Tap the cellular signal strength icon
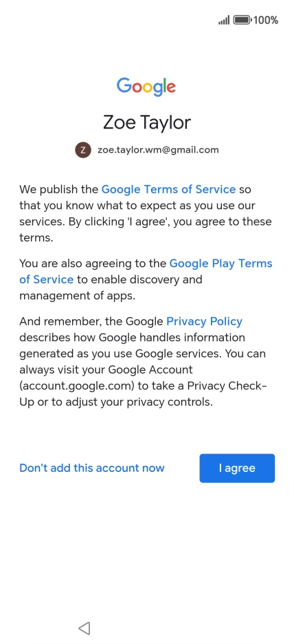The image size is (294, 644). point(224,20)
